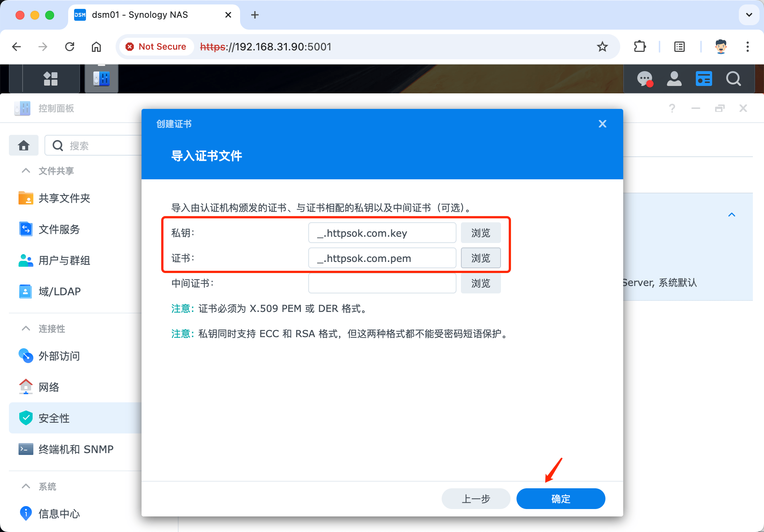Image resolution: width=764 pixels, height=532 pixels.
Task: Click the 私钥 file path field
Action: (382, 233)
